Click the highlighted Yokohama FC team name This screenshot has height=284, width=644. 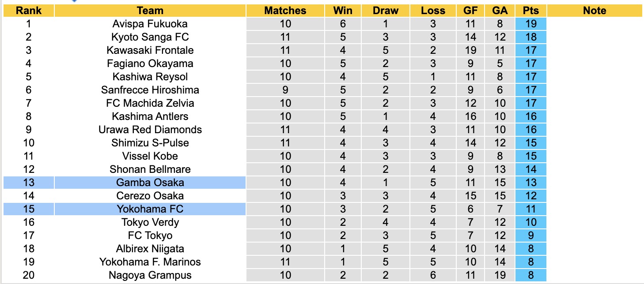[150, 209]
